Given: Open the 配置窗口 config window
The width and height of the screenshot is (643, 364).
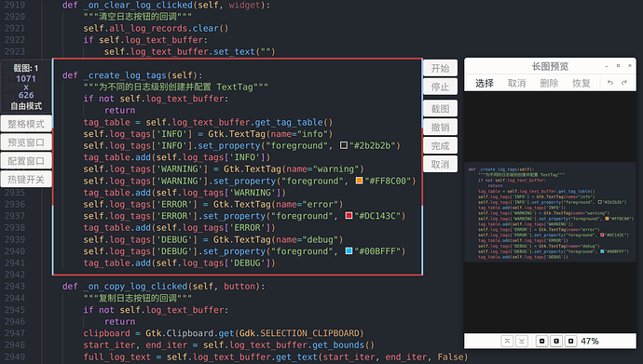Looking at the screenshot, I should [26, 160].
